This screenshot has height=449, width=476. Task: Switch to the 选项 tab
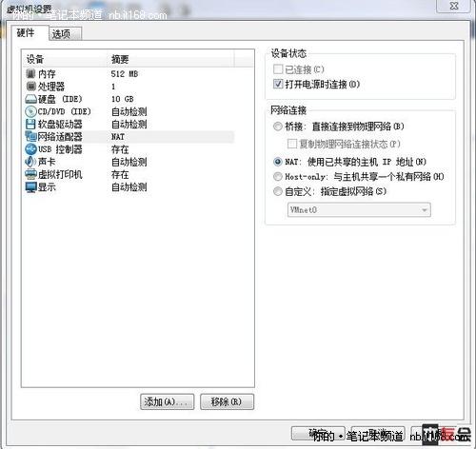[65, 33]
